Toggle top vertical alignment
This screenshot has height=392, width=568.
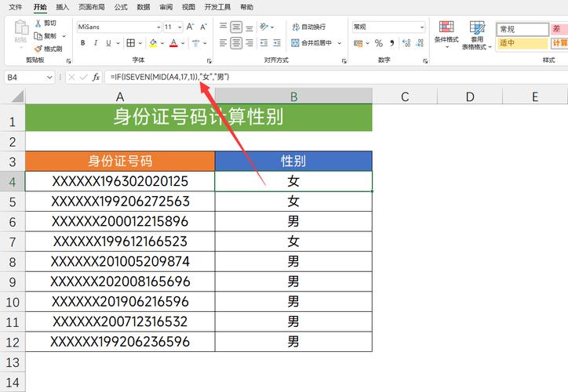click(x=223, y=27)
